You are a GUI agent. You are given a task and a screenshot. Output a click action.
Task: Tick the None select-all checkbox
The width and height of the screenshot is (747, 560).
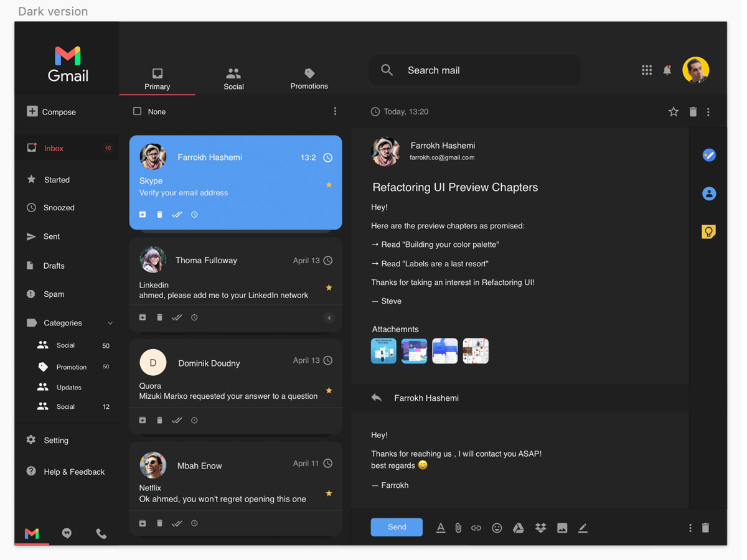[x=138, y=111]
